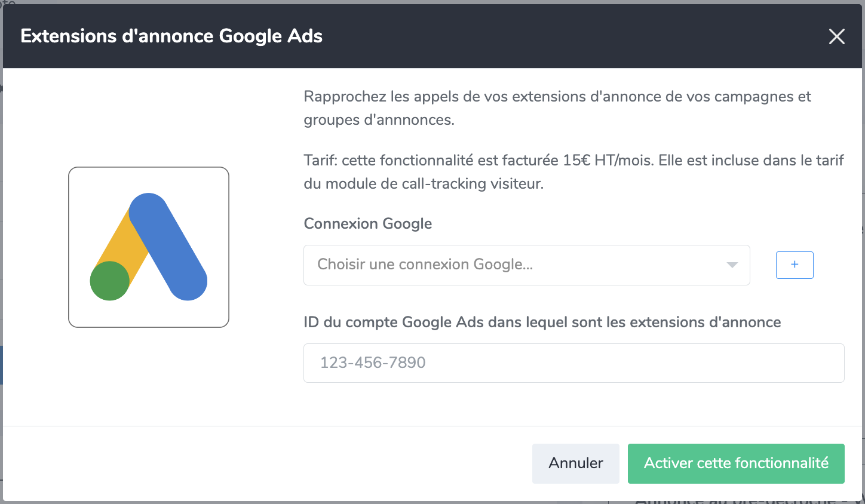This screenshot has width=865, height=504.
Task: Click the 'ID du compte Google Ads' label
Action: tap(542, 322)
